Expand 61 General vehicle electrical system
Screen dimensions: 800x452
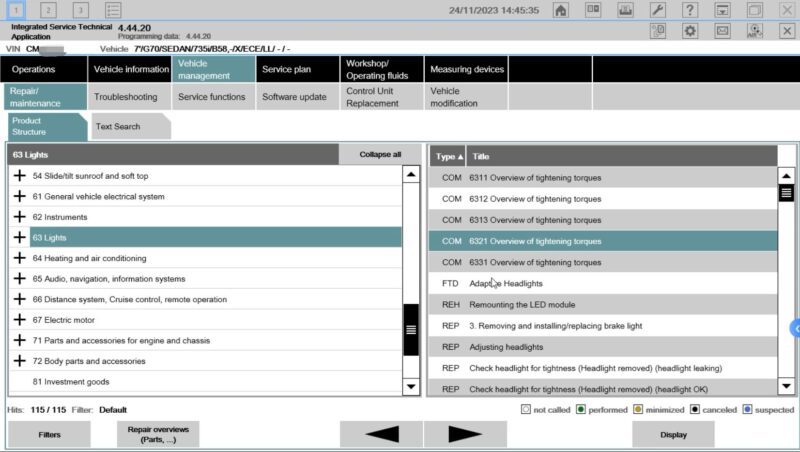pyautogui.click(x=19, y=196)
